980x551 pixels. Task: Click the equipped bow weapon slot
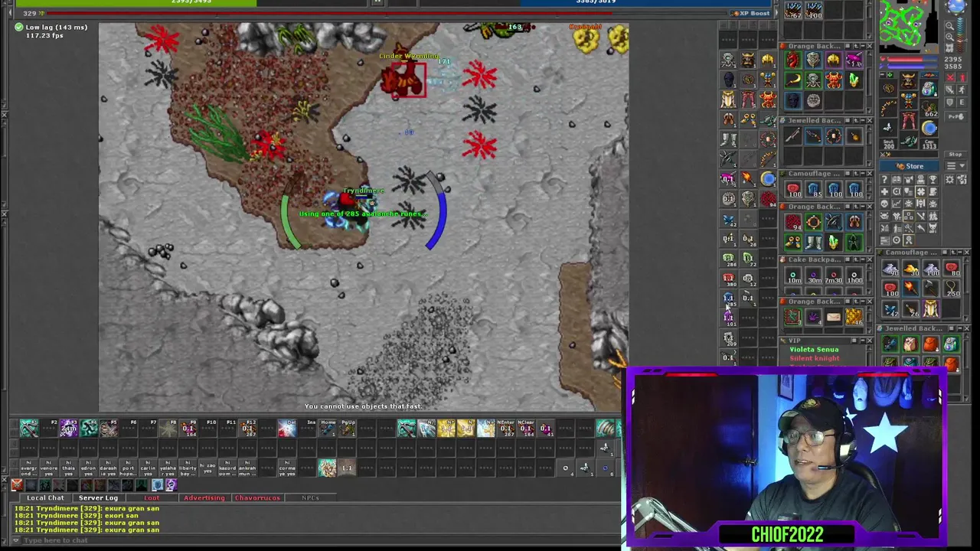coord(888,107)
